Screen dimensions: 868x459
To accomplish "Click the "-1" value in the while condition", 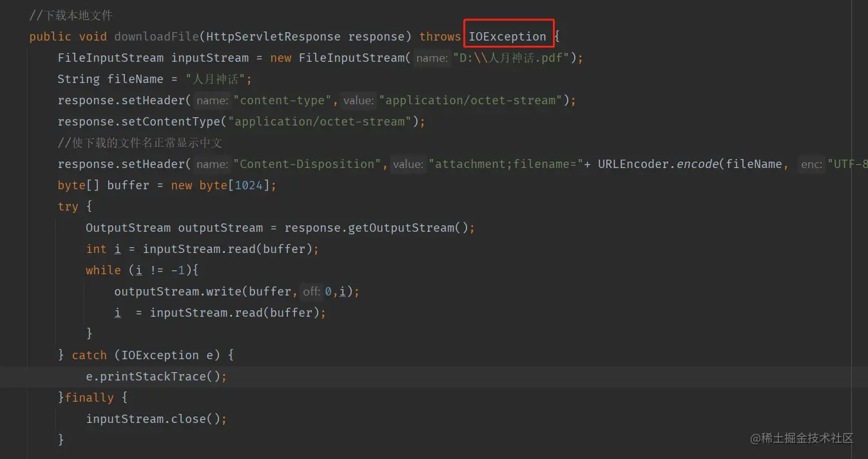I will 178,270.
